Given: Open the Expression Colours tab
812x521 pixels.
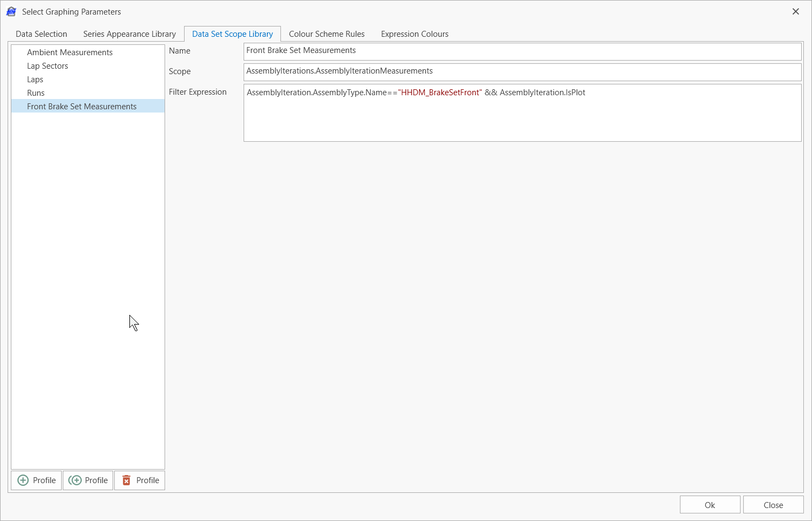Looking at the screenshot, I should click(414, 34).
